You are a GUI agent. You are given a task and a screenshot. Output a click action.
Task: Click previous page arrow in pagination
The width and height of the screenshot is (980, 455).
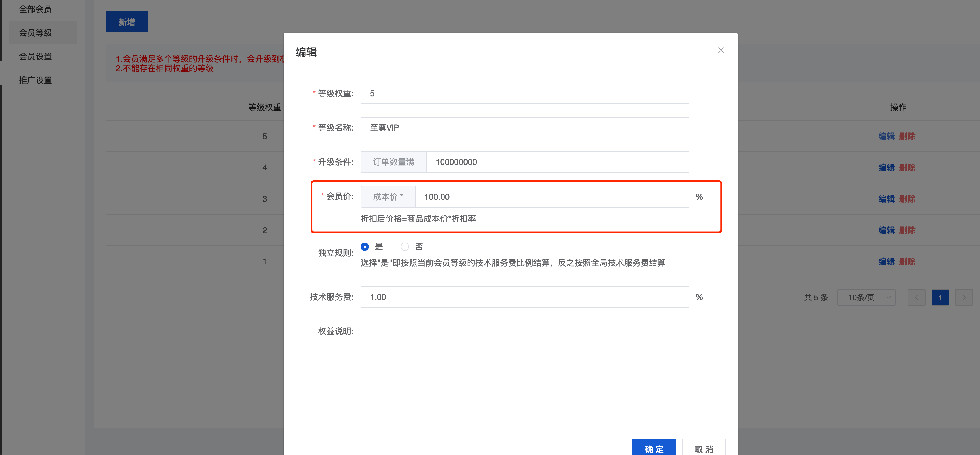[x=916, y=297]
